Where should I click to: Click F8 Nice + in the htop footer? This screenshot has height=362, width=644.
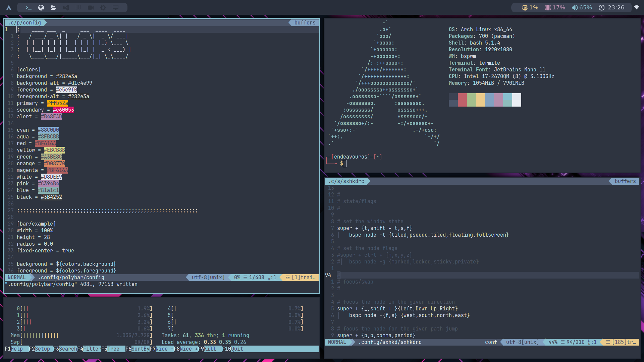coord(186,349)
